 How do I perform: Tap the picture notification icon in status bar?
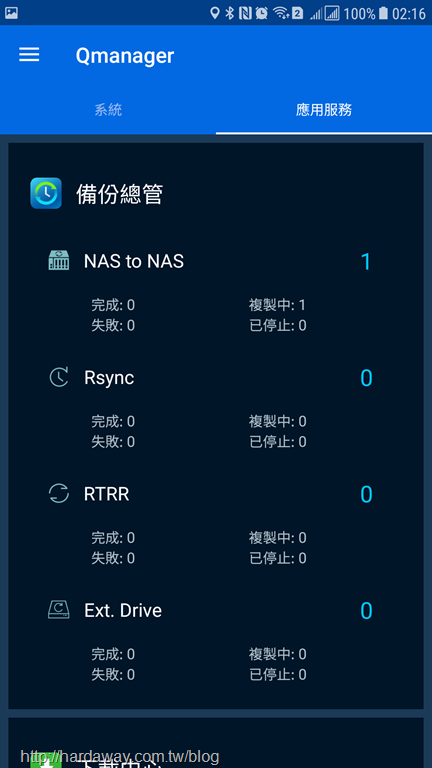[x=11, y=13]
